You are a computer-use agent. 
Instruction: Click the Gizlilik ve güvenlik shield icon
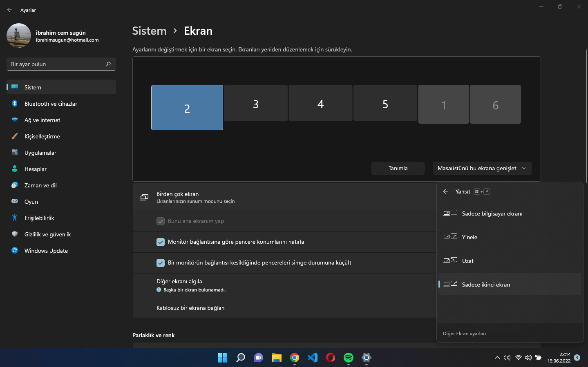pos(15,234)
